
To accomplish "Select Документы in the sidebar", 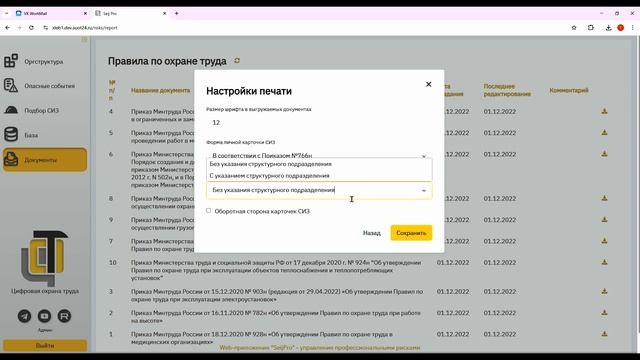I will [45, 160].
